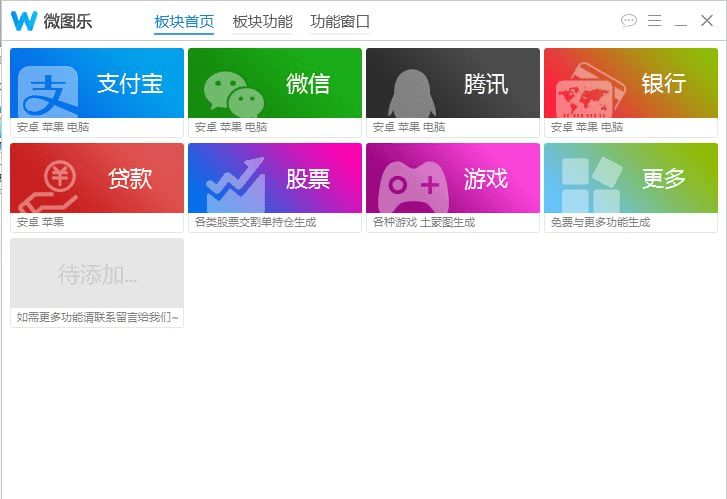Select the 更多 tile label

tap(664, 179)
